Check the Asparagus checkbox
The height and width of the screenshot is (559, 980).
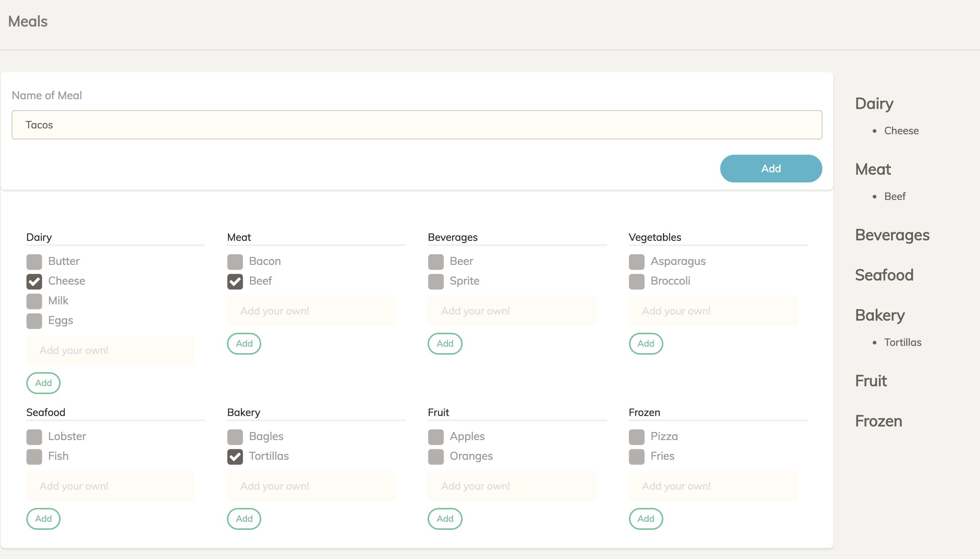pos(636,262)
